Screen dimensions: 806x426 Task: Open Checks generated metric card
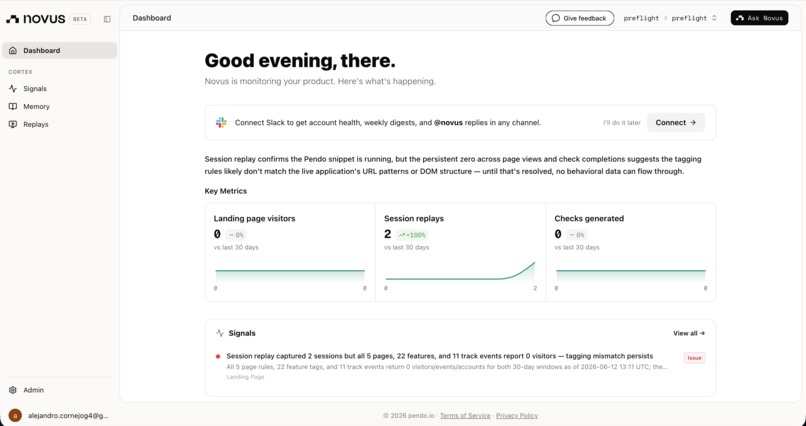tap(631, 252)
